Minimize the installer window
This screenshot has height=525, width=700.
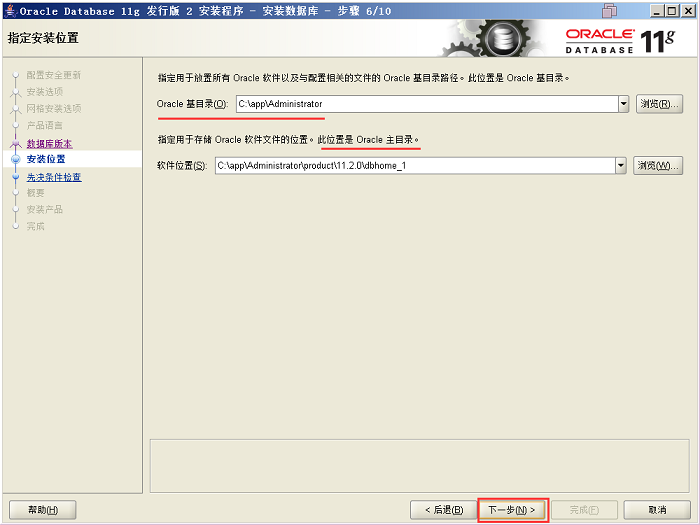tap(656, 11)
